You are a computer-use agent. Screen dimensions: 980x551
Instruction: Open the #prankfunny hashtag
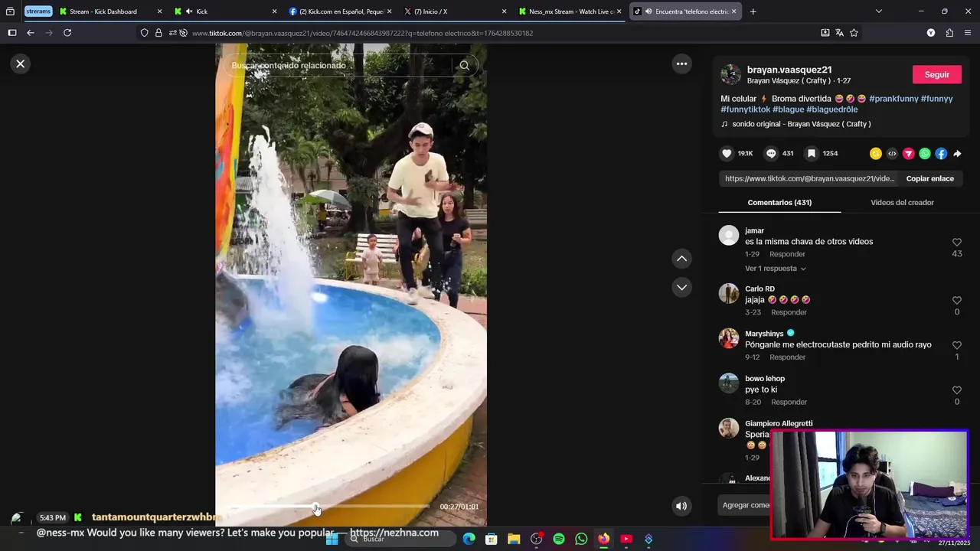click(893, 99)
